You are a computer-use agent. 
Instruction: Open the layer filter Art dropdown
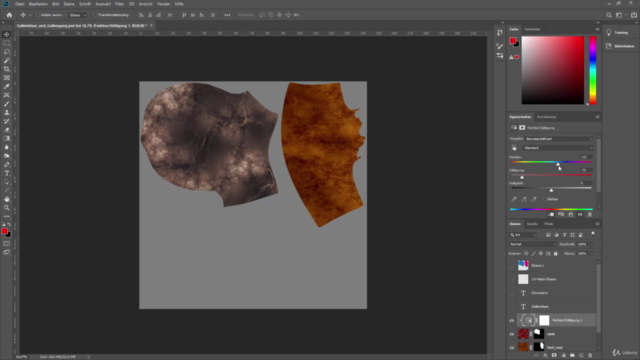[x=523, y=235]
